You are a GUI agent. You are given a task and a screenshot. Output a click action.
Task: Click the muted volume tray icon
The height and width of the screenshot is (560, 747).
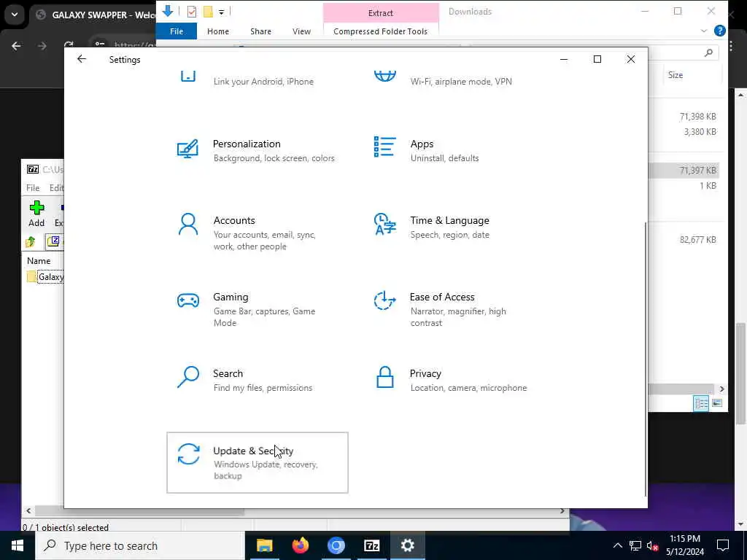[x=652, y=545]
